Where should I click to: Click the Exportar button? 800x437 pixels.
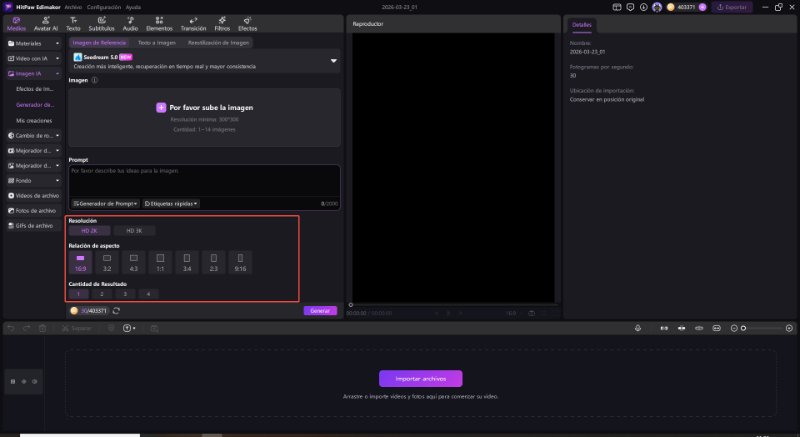point(732,7)
